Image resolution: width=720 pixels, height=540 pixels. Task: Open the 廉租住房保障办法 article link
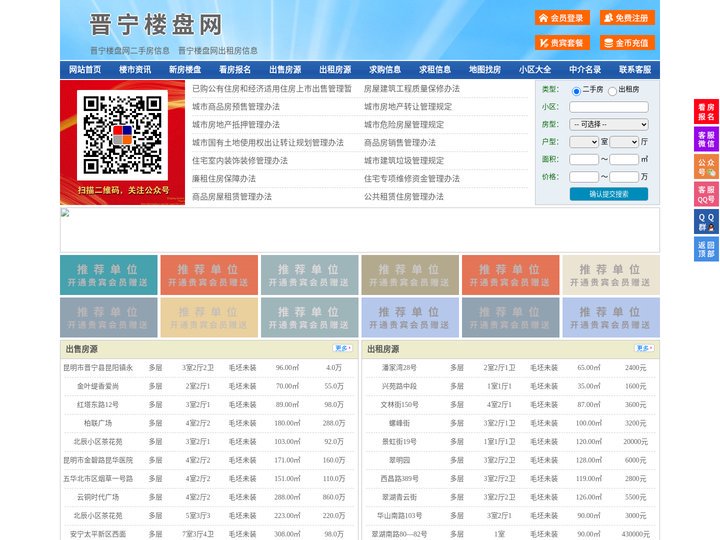coord(224,178)
